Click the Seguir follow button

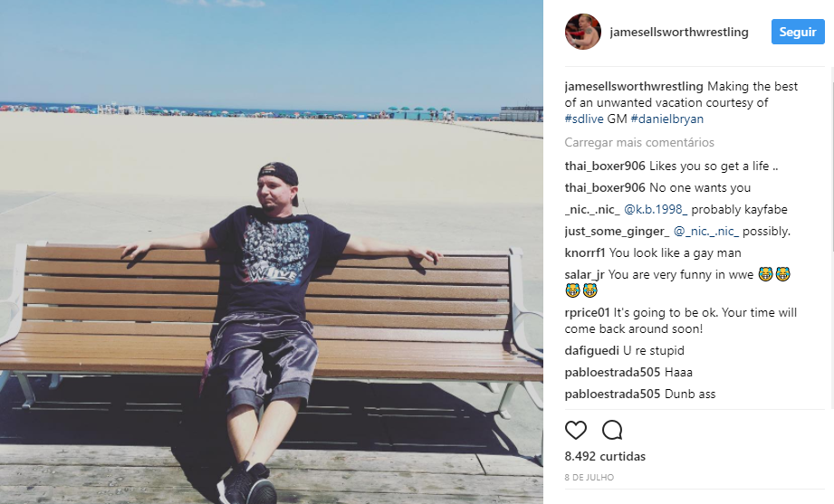(x=798, y=32)
